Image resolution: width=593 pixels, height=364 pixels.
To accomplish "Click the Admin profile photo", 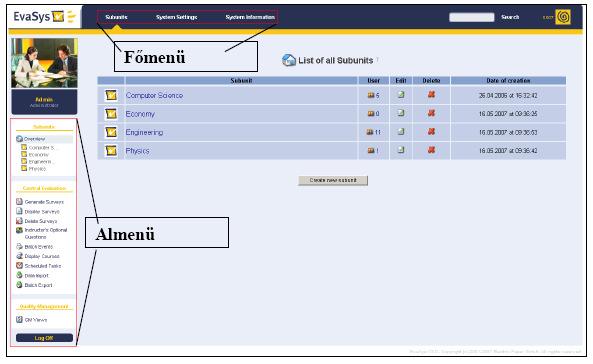I will coord(45,63).
